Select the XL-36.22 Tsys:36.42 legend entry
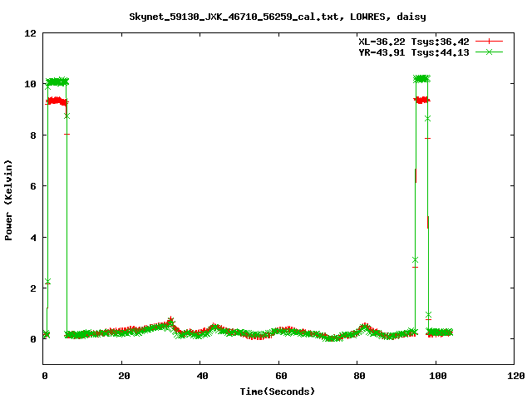 coord(414,42)
